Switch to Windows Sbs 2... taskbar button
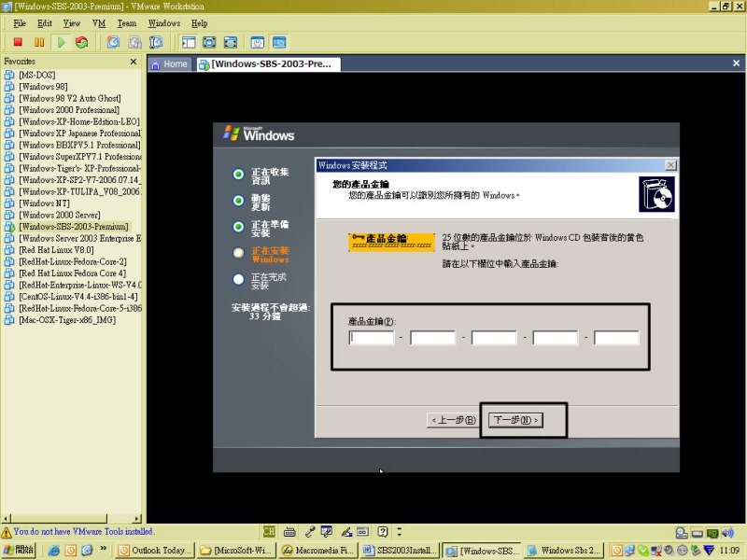Screen dimensions: 747x560 coord(564,551)
